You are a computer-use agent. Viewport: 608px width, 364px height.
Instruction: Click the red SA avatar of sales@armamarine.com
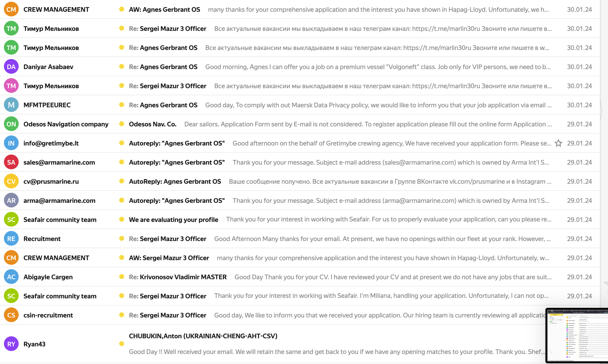[x=11, y=162]
